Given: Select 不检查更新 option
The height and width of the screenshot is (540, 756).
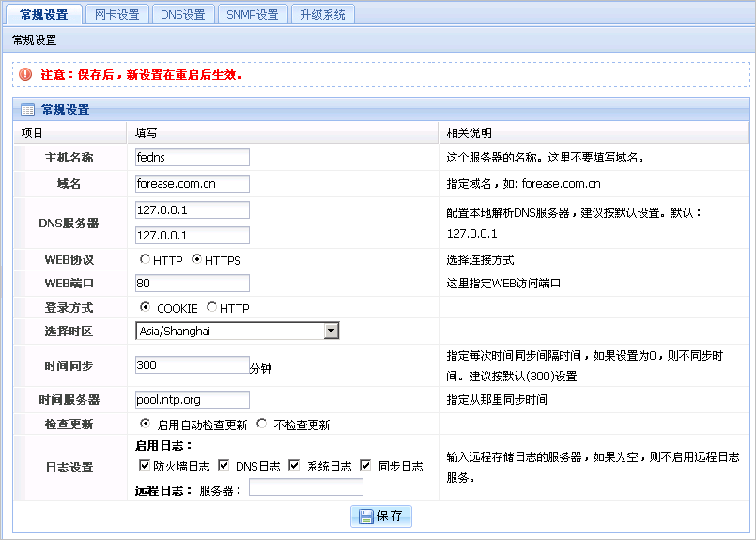Looking at the screenshot, I should tap(262, 424).
